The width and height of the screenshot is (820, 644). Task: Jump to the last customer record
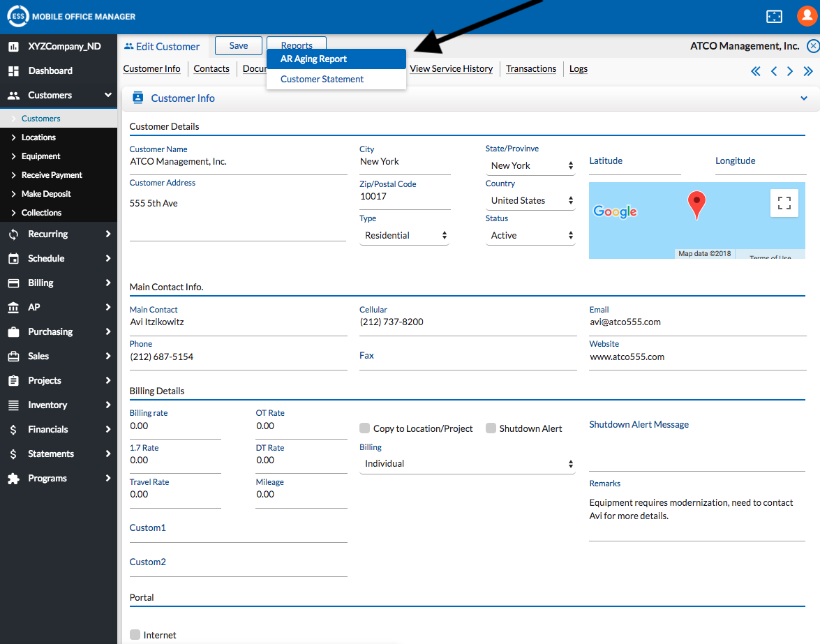point(808,71)
